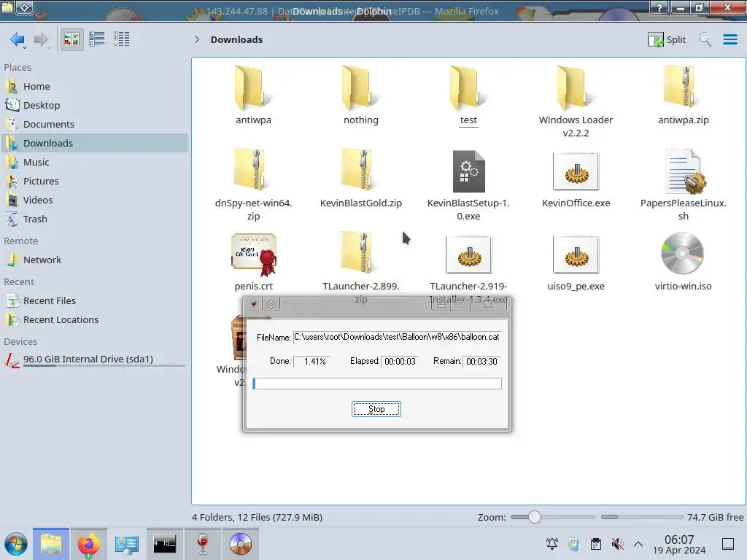Switch to Details view mode
This screenshot has height=560, width=747.
[122, 39]
